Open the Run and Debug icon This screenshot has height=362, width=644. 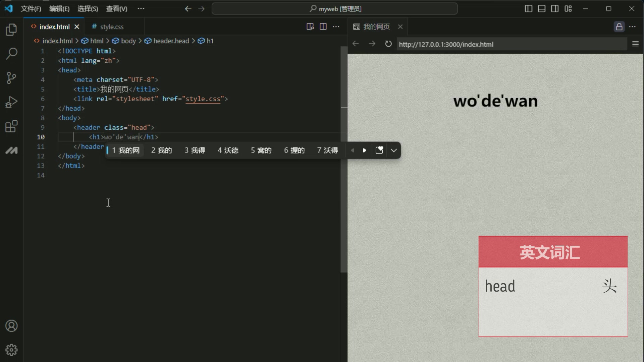(11, 102)
